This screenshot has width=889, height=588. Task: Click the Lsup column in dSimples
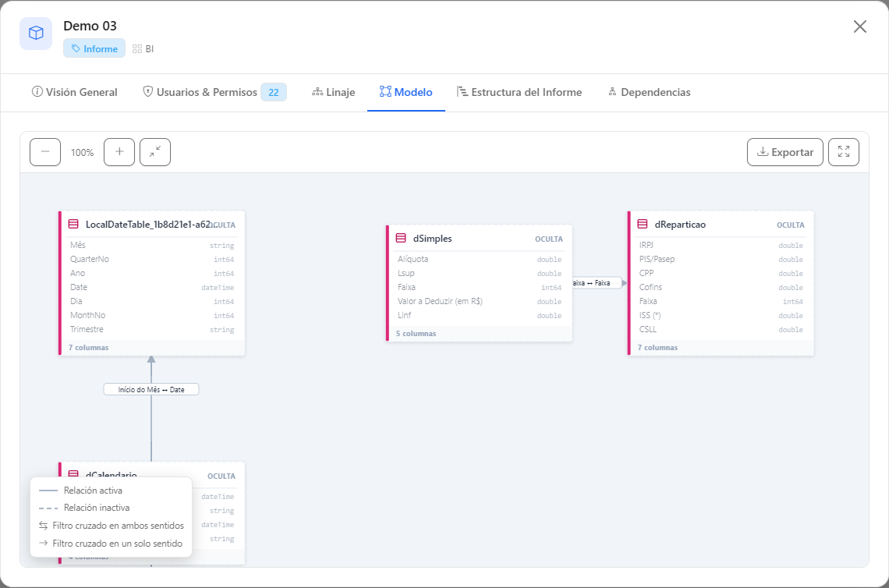[480, 273]
